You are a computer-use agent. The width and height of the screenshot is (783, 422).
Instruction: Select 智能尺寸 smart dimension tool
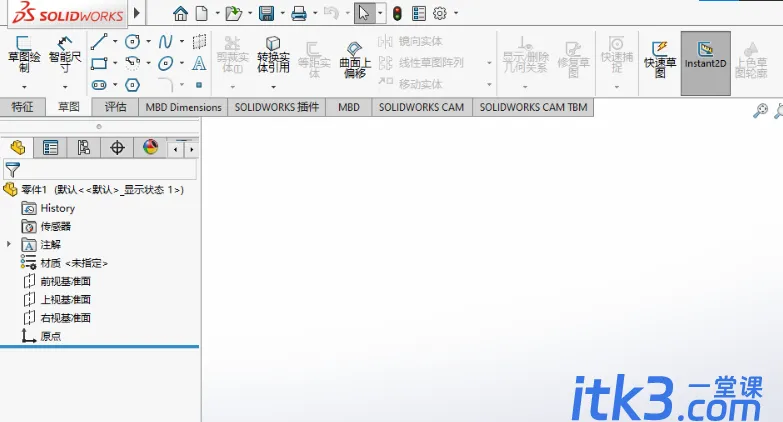[x=65, y=55]
